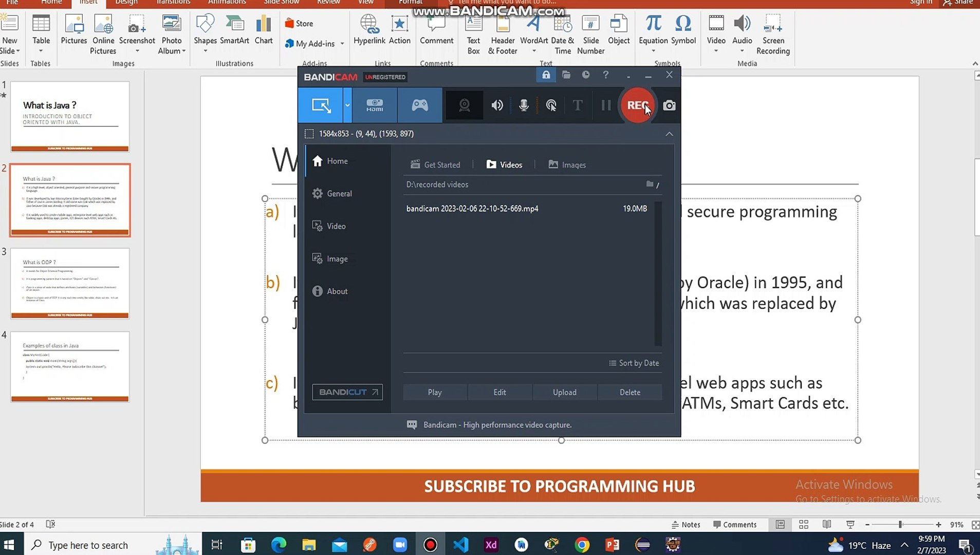Toggle mouse click effects in Bandicam

551,105
